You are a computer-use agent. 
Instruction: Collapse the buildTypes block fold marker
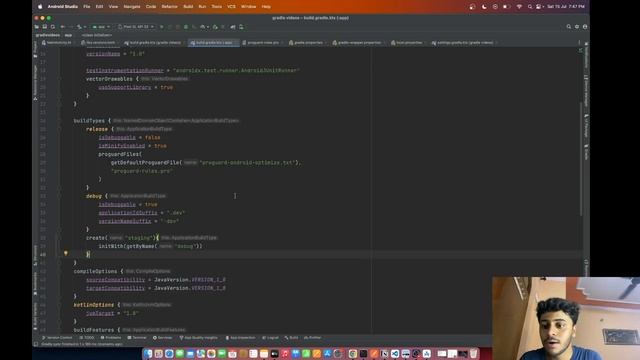coord(59,121)
